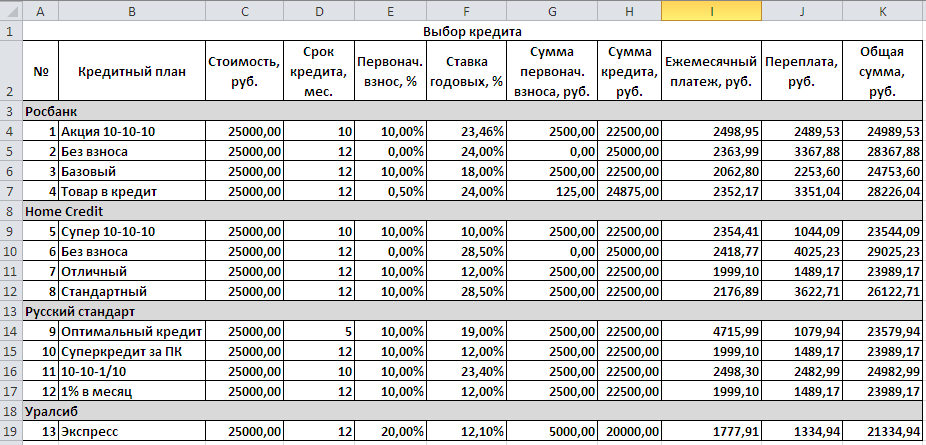Click header 'Переплата, руб.'
The width and height of the screenshot is (926, 445).
coord(801,71)
